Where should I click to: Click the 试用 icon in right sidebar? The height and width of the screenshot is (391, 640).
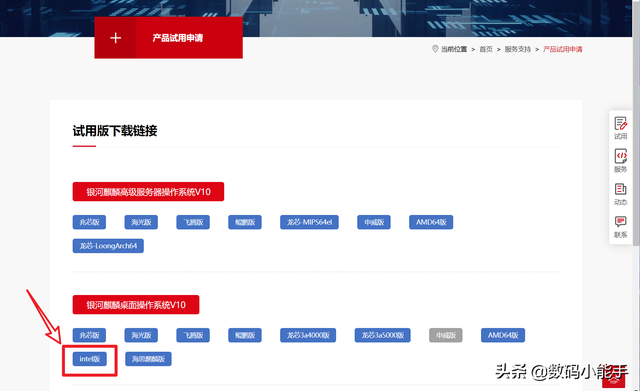(x=620, y=123)
